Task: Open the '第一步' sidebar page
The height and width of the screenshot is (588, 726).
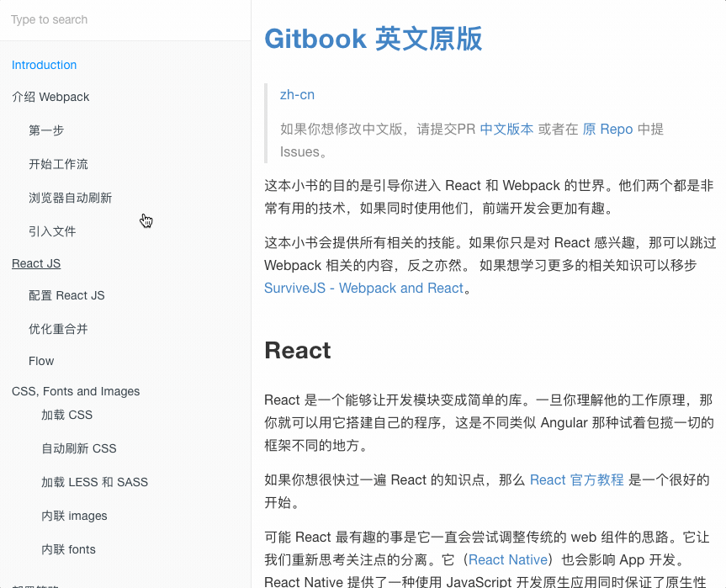Action: [46, 130]
